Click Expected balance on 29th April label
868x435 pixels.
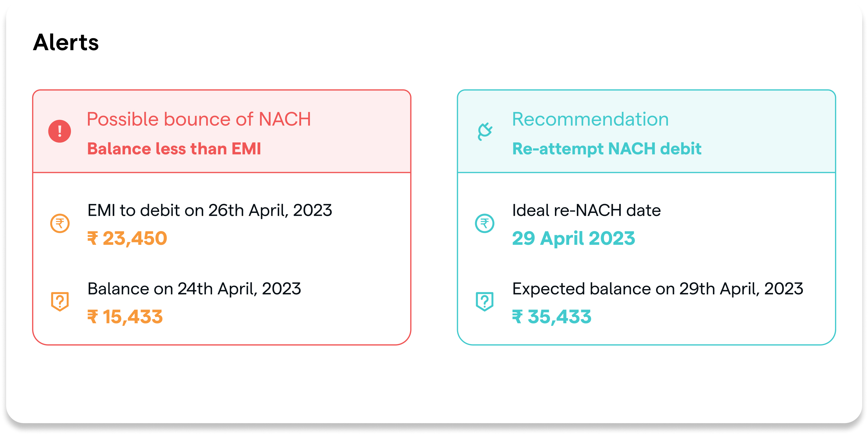pyautogui.click(x=657, y=289)
